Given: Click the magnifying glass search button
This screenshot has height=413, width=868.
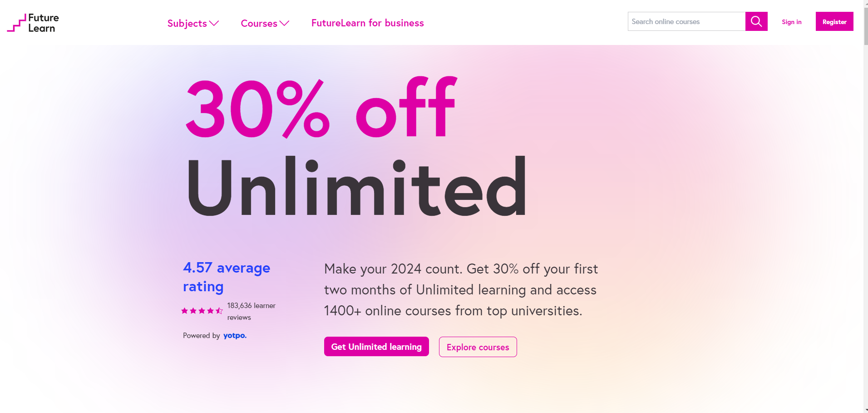Looking at the screenshot, I should pyautogui.click(x=756, y=21).
